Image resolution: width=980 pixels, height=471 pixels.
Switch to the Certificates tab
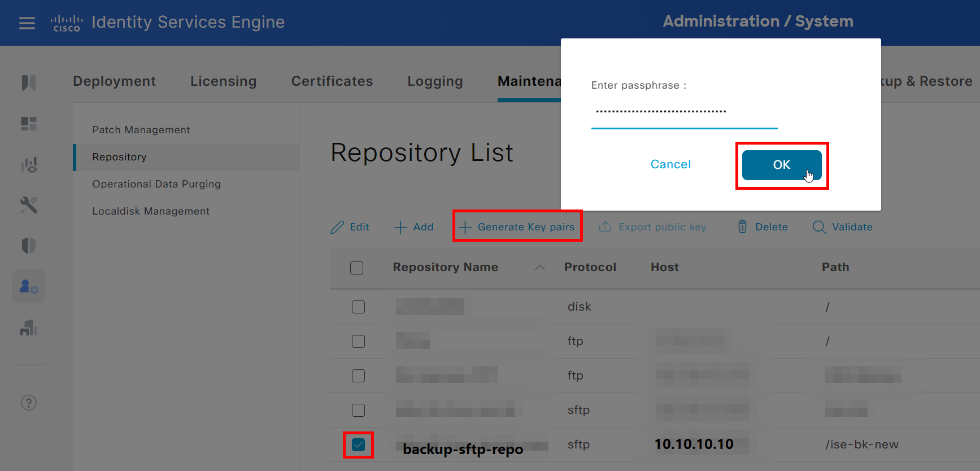tap(332, 81)
